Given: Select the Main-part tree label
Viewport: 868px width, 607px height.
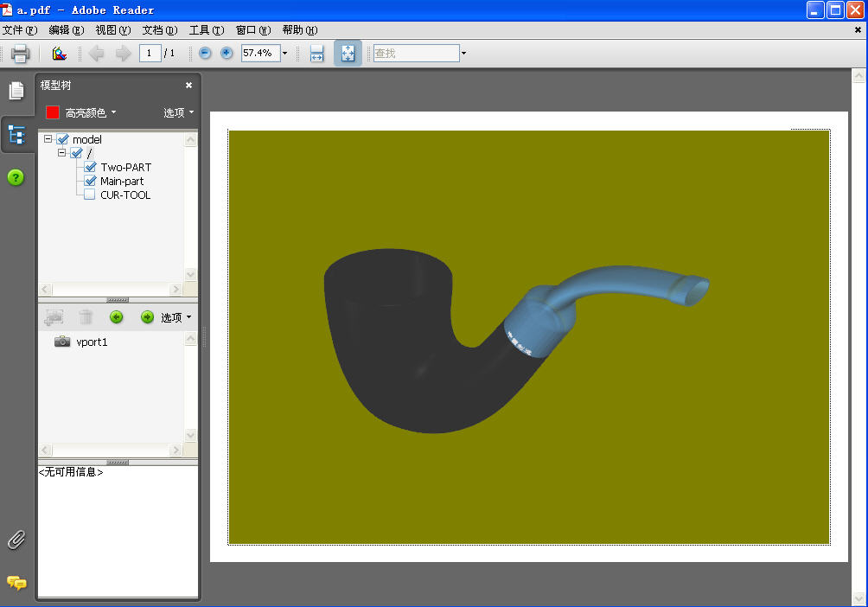Looking at the screenshot, I should pyautogui.click(x=122, y=181).
